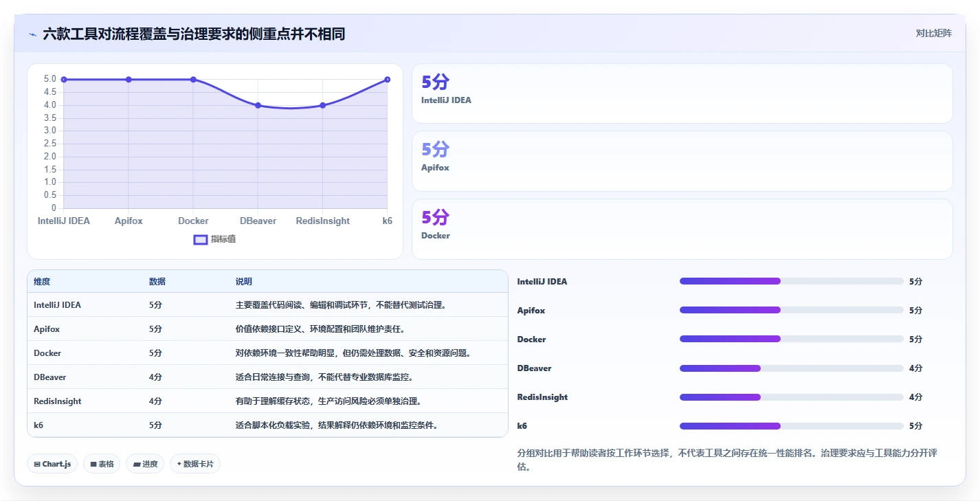Image resolution: width=980 pixels, height=501 pixels.
Task: Click the chart data point above Docker
Action: [193, 80]
